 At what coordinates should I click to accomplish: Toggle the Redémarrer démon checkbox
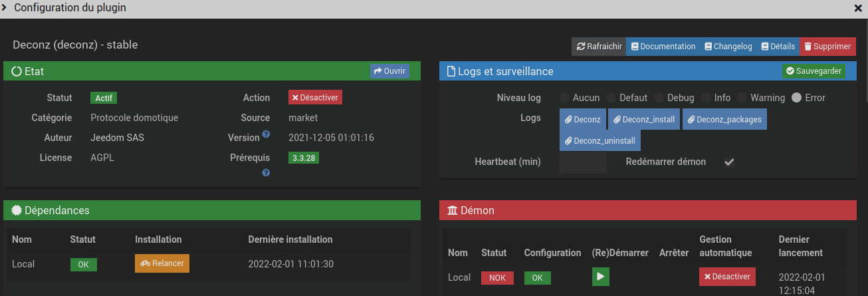(729, 162)
